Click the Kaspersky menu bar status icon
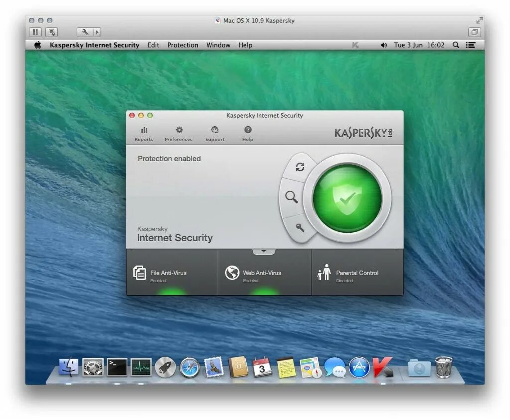Viewport: 510px width, 420px height. click(x=355, y=45)
